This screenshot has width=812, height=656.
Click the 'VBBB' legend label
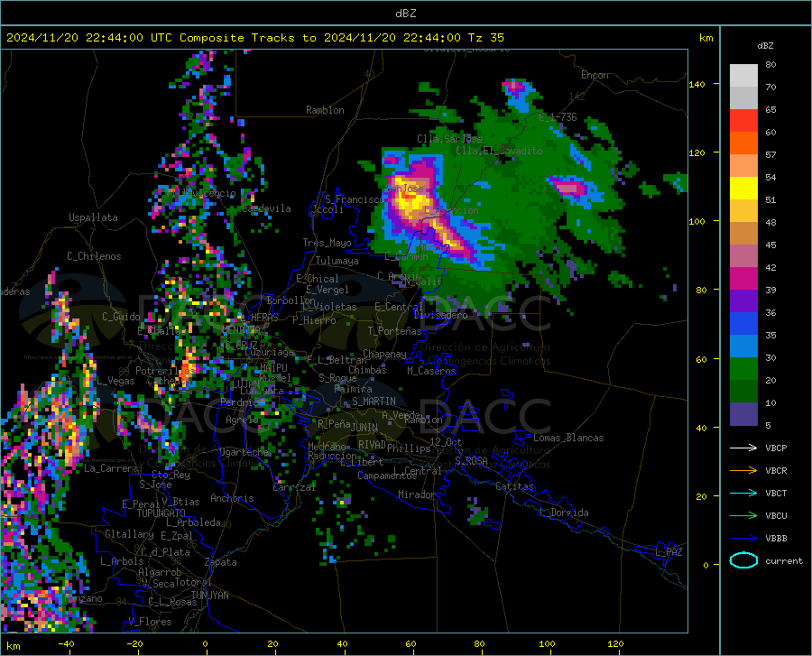[x=776, y=539]
